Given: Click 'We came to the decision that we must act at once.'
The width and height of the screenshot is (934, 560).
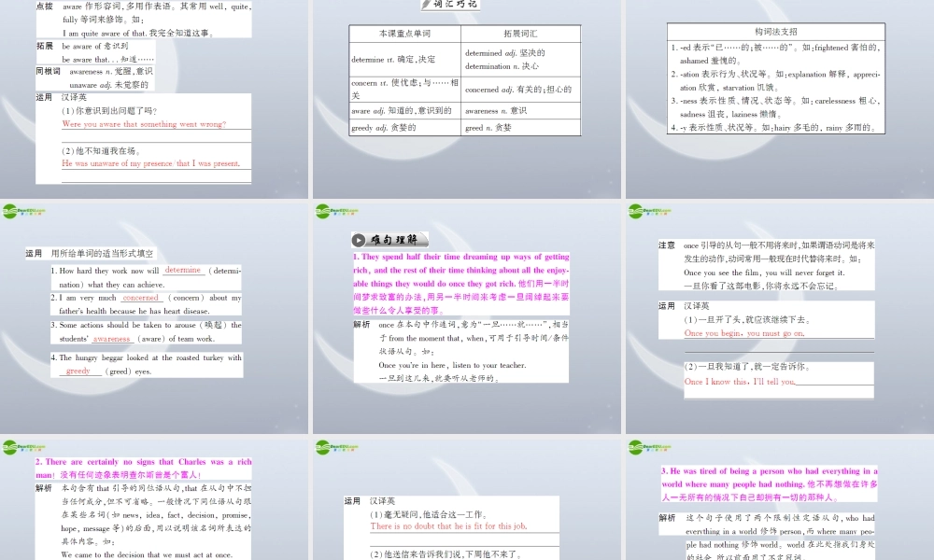Looking at the screenshot, I should tap(148, 554).
